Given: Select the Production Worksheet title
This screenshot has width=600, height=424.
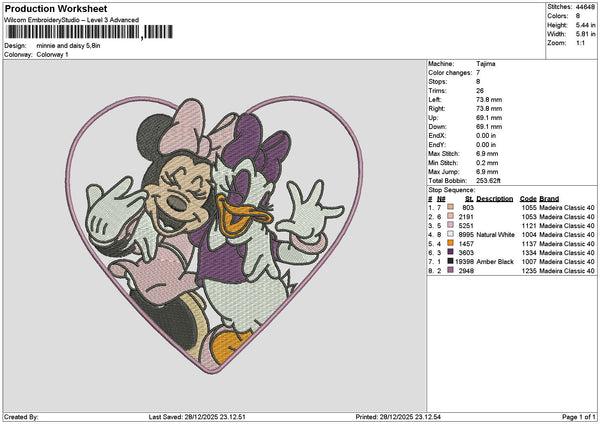Looking at the screenshot, I should coord(56,9).
